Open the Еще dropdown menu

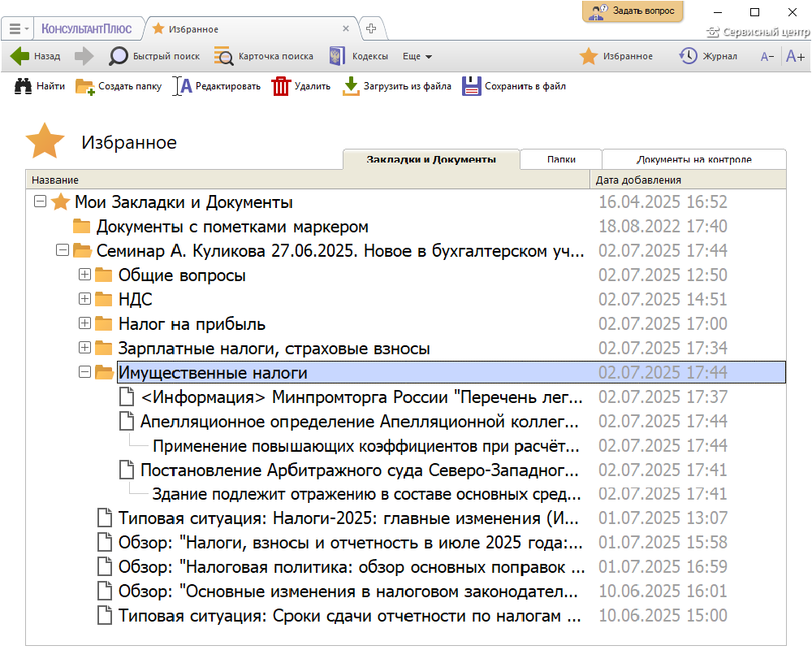[417, 57]
